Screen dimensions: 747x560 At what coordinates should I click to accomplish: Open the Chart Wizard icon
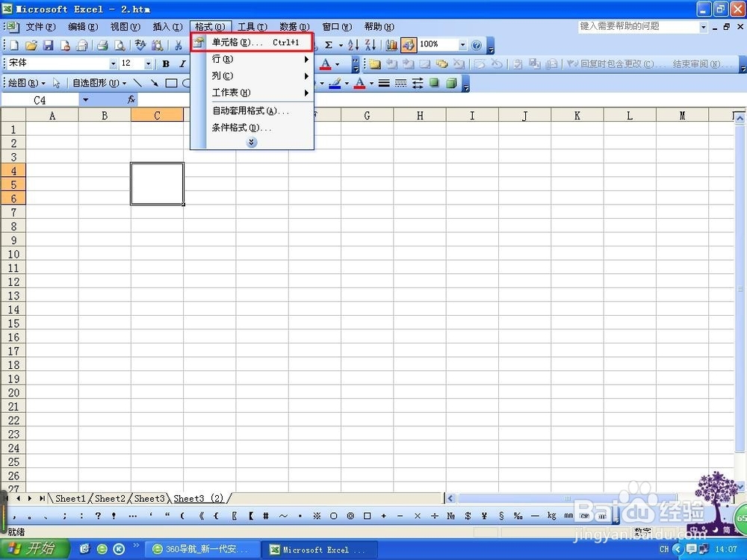pyautogui.click(x=391, y=46)
